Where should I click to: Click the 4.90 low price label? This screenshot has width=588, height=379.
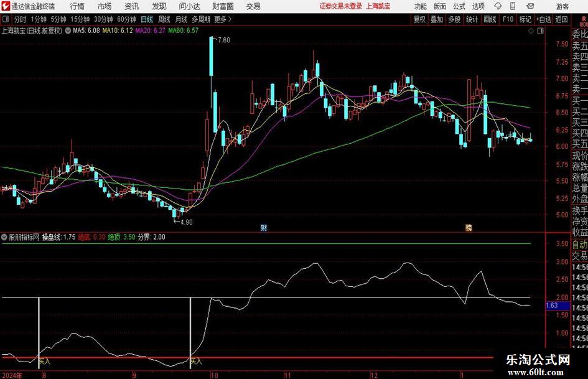187,222
